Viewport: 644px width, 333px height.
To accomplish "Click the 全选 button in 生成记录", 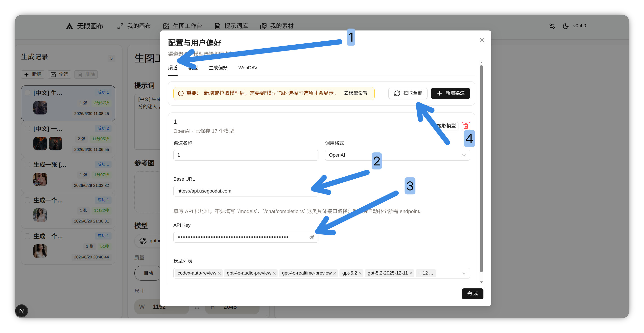I will [59, 74].
